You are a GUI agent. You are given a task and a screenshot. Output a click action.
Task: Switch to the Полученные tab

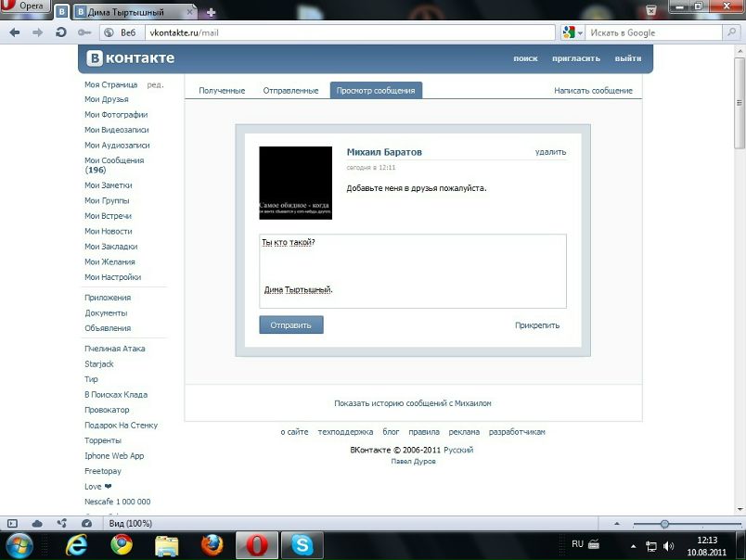pos(222,91)
